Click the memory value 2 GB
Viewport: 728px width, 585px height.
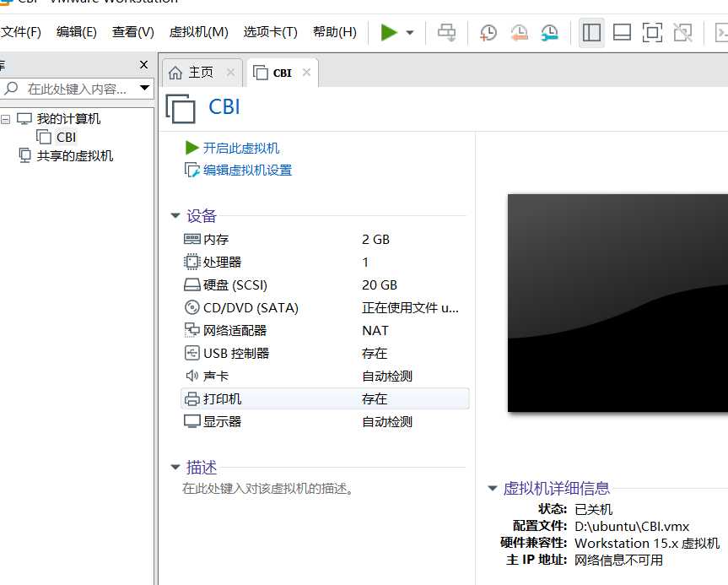pyautogui.click(x=375, y=239)
